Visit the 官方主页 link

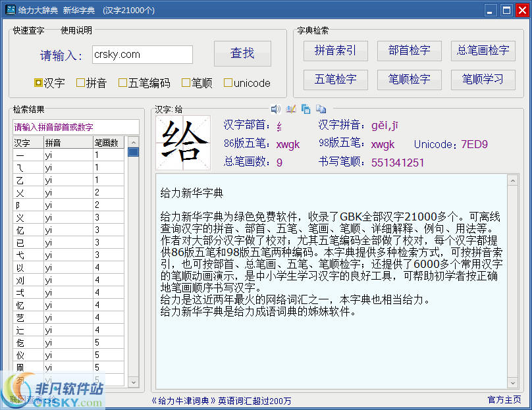coord(504,400)
